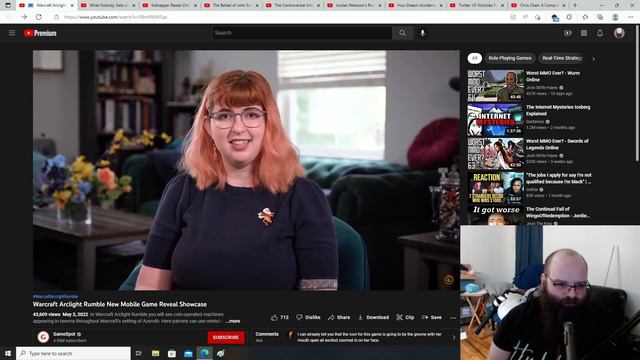Open the Edge collections icon
This screenshot has width=640, height=360.
[600, 17]
